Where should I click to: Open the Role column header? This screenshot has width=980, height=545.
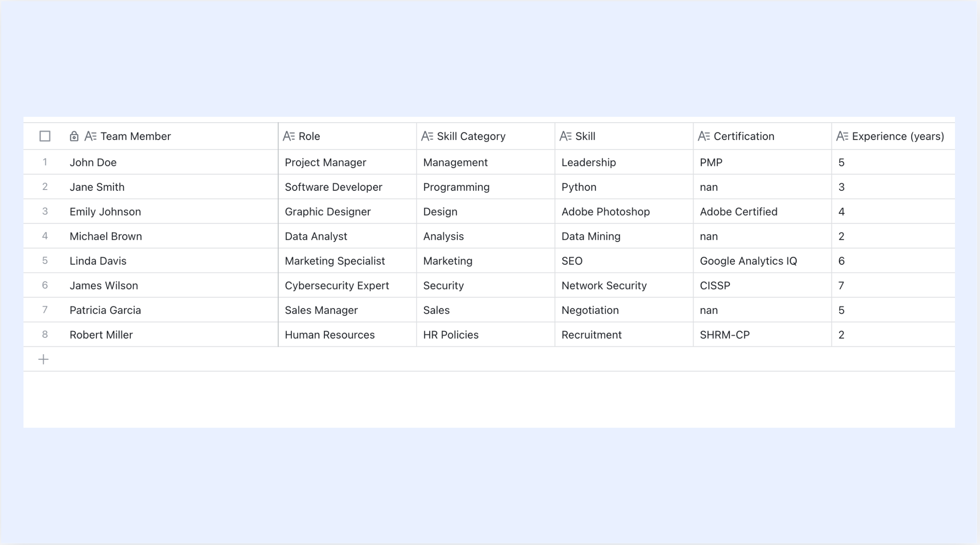coord(347,136)
